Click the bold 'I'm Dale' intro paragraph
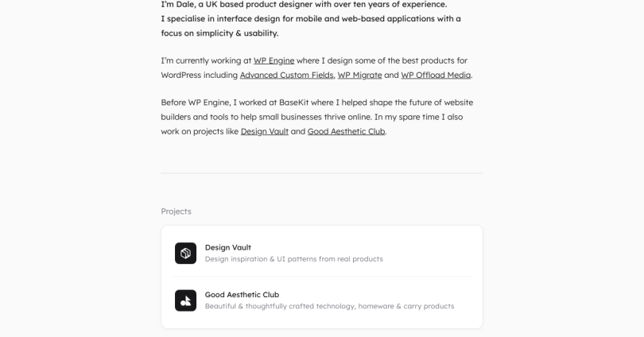The height and width of the screenshot is (337, 644). pos(311,19)
